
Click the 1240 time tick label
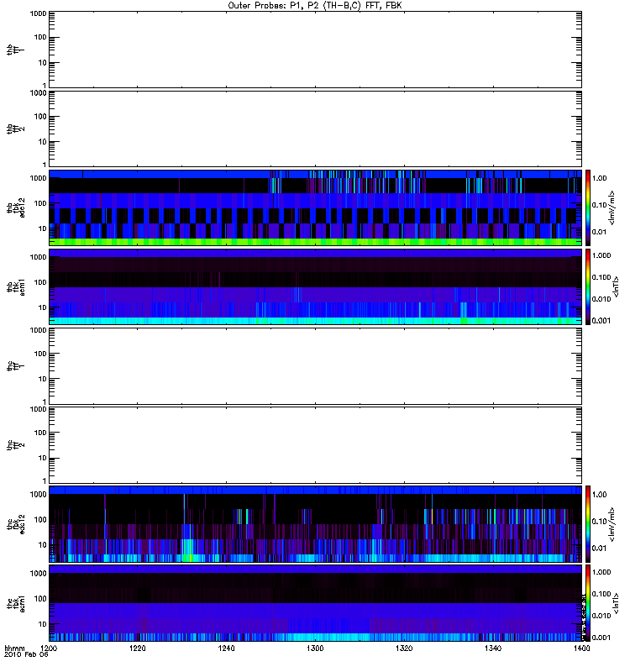226,648
